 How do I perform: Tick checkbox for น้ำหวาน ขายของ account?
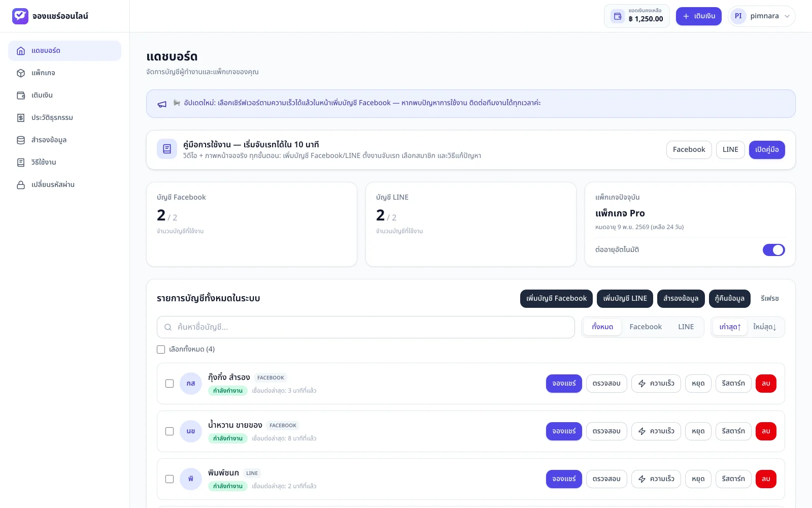(170, 431)
